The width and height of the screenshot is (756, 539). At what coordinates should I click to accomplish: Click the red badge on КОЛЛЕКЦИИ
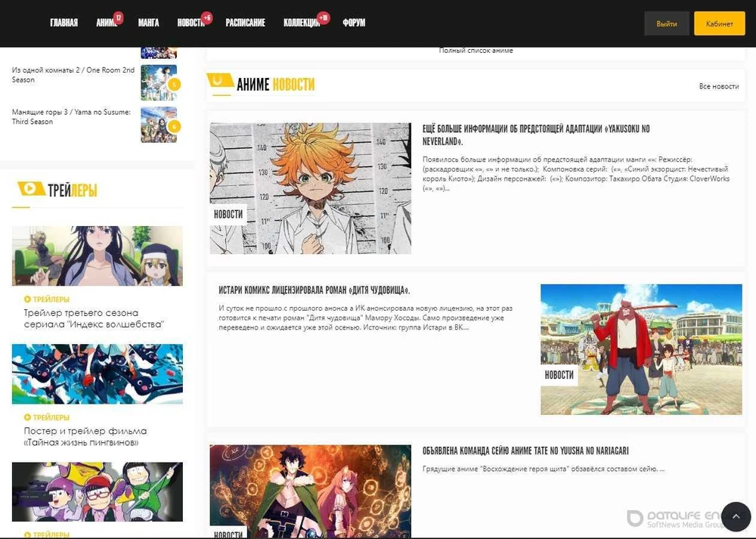tap(324, 18)
